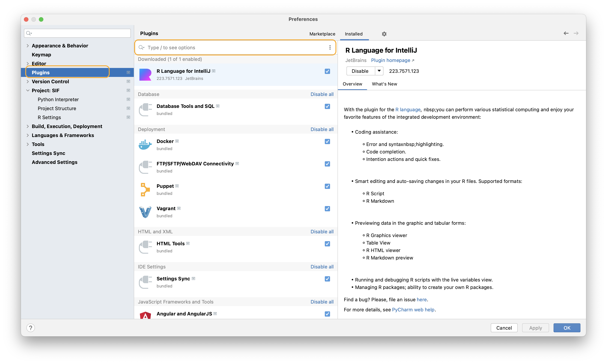
Task: Select the Installed tab
Action: (x=354, y=34)
